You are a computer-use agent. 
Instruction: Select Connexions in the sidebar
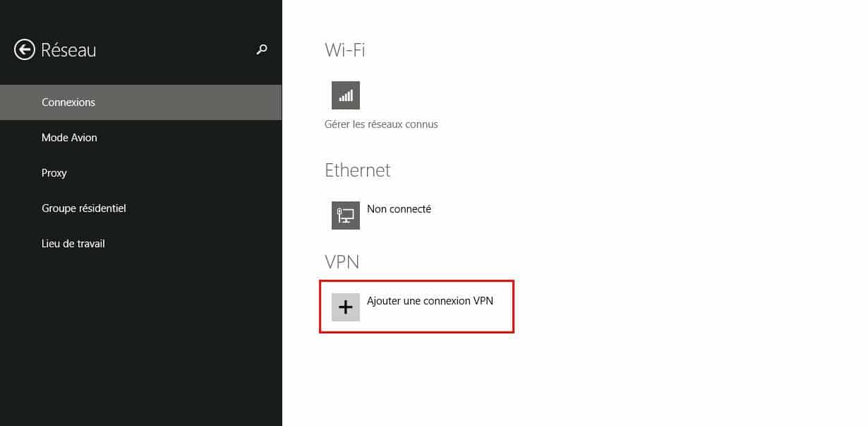141,102
